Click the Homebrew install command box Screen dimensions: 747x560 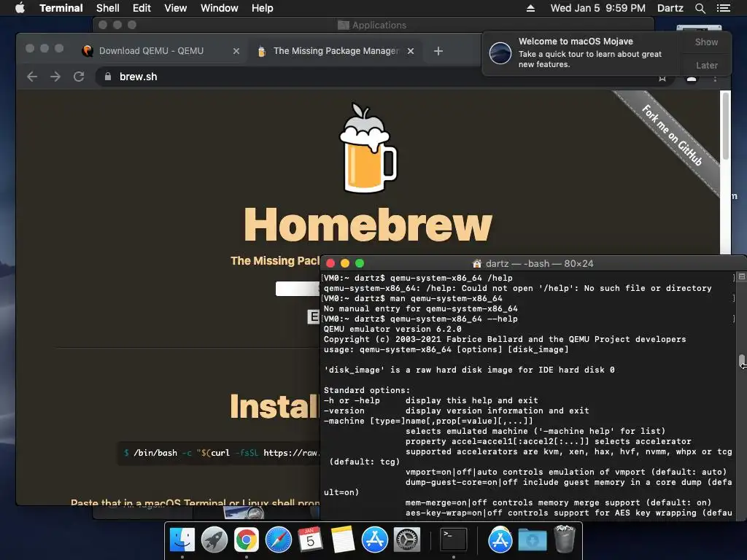pyautogui.click(x=219, y=453)
